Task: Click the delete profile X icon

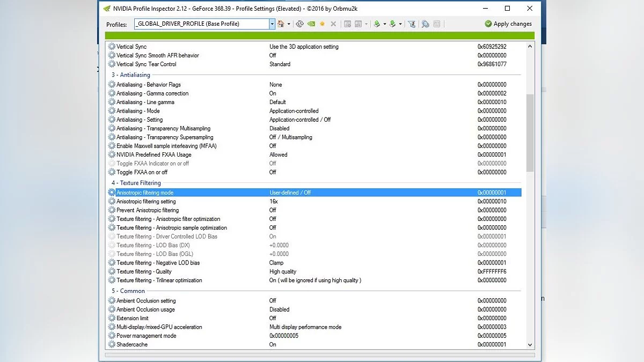Action: pos(333,24)
